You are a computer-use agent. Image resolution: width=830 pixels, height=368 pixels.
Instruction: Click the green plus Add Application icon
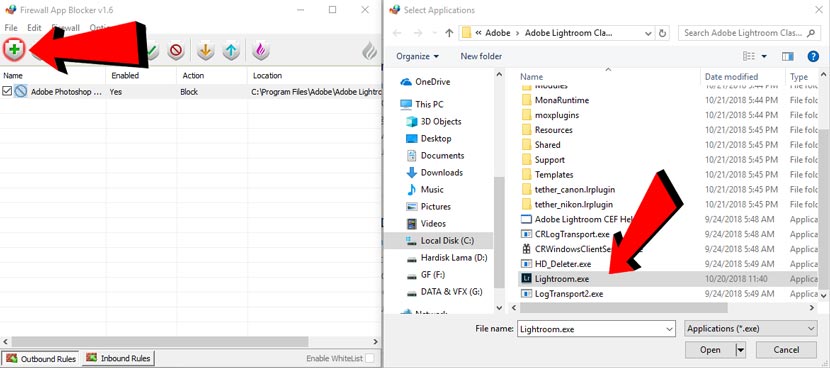[x=14, y=50]
